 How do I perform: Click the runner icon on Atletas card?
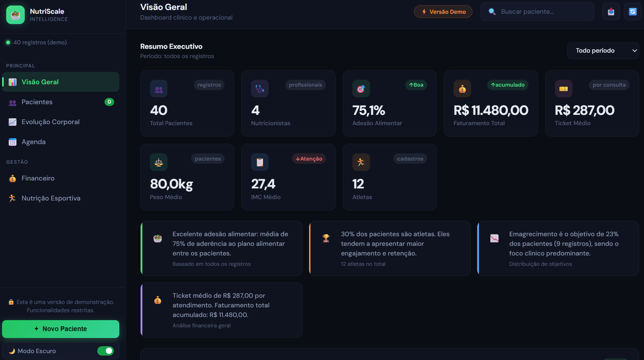tap(361, 162)
